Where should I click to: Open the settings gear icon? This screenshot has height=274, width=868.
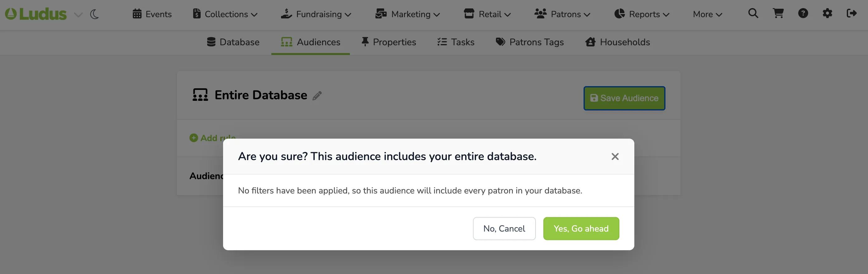pyautogui.click(x=827, y=13)
